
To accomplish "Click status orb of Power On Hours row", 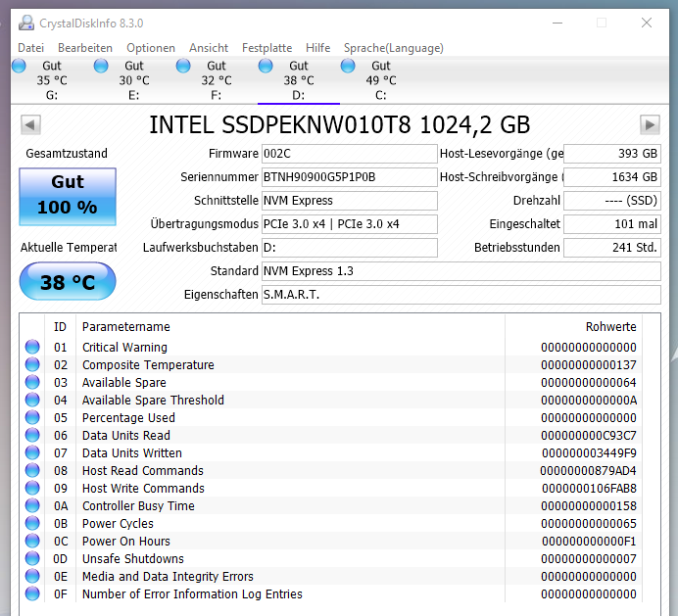I will [x=32, y=541].
